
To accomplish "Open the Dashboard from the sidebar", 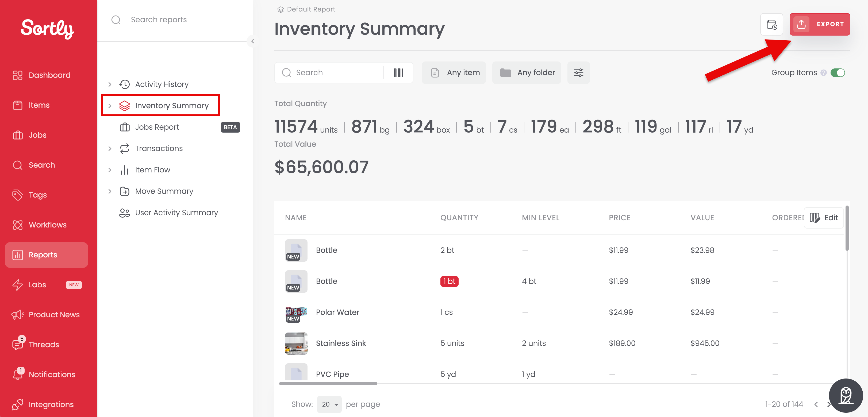I will click(46, 75).
